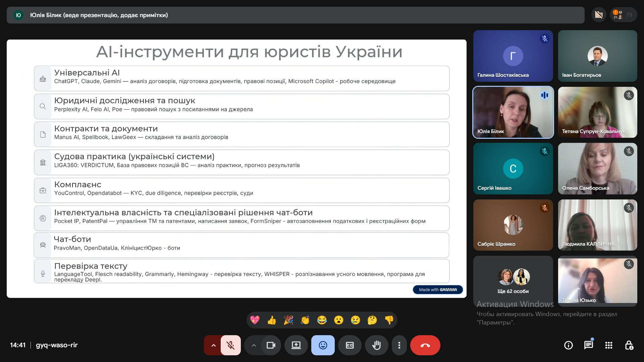Click the 'Універсальні AI' slide heading
Screen dimensions: 644x362
[x=87, y=73]
